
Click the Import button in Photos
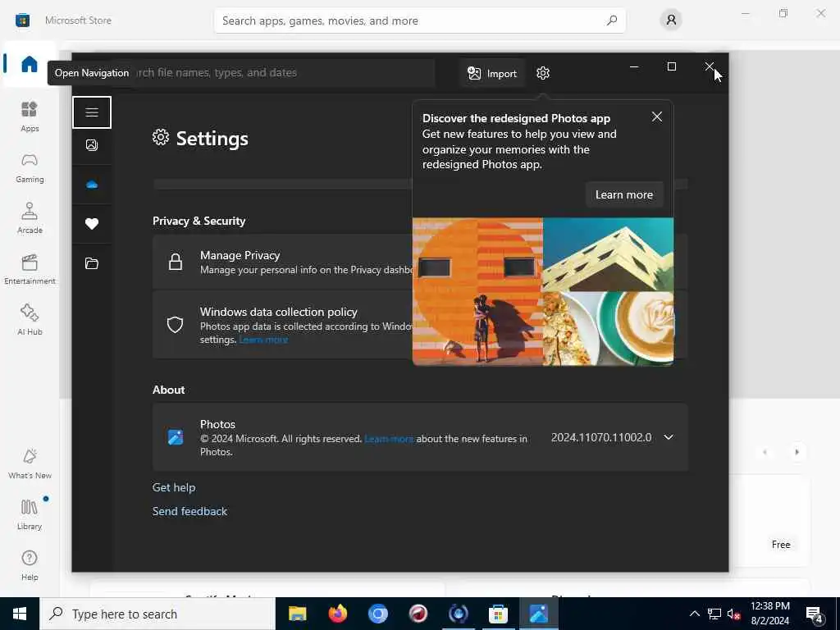(492, 73)
